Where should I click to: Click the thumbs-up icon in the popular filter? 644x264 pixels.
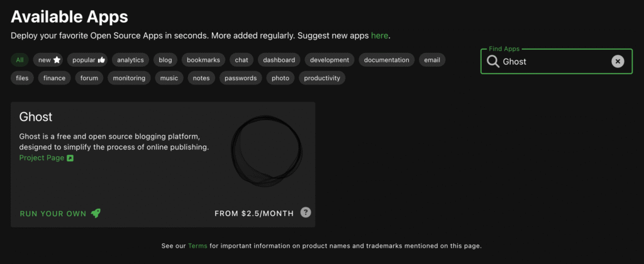click(x=101, y=60)
